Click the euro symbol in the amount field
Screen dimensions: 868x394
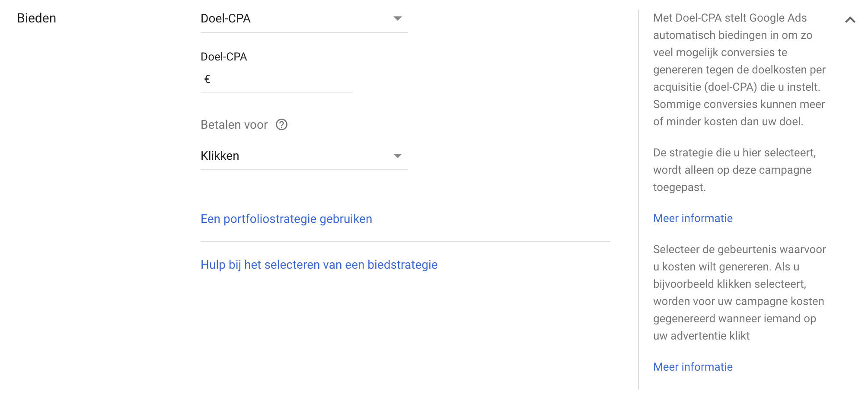pos(207,79)
